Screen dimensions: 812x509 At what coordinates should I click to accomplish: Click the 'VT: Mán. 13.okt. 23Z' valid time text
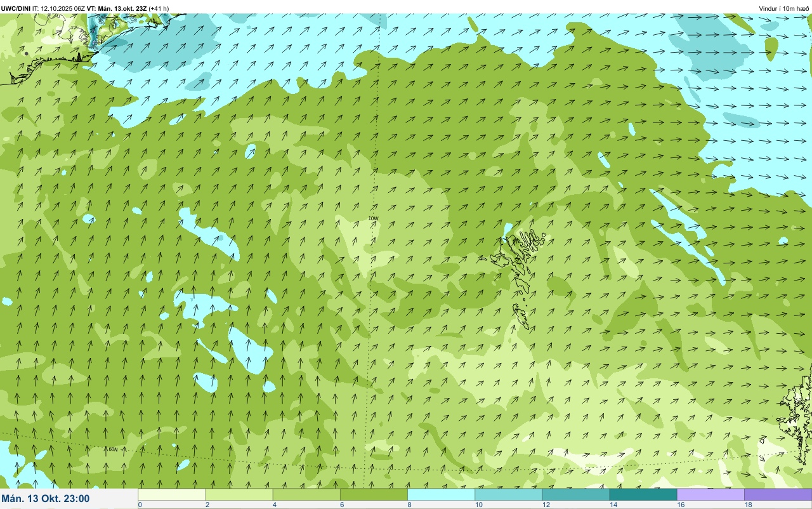coord(117,8)
